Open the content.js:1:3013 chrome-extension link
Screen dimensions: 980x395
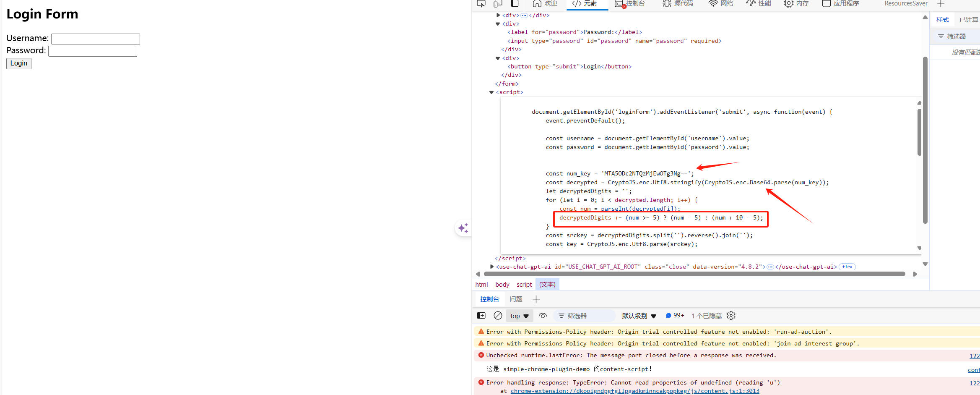(635, 391)
